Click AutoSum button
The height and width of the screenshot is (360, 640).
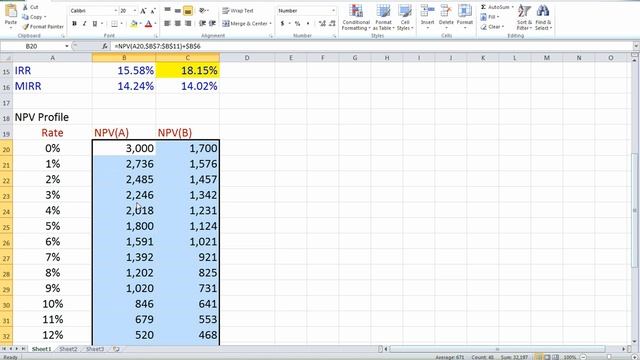497,7
